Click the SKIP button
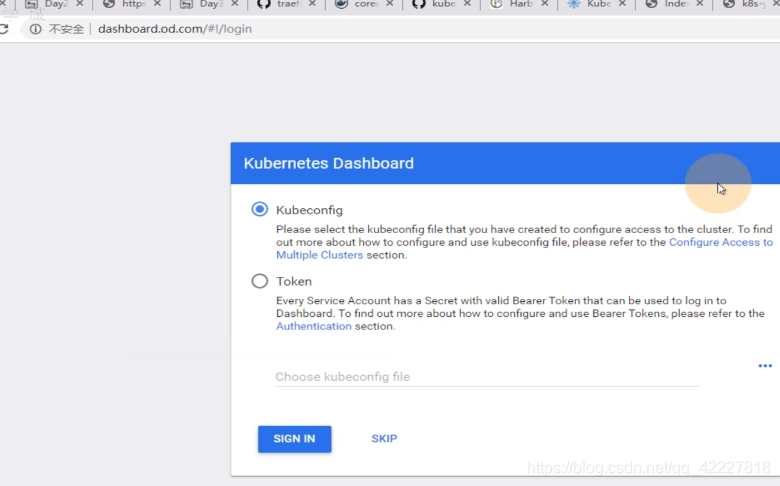The image size is (780, 486). click(384, 439)
